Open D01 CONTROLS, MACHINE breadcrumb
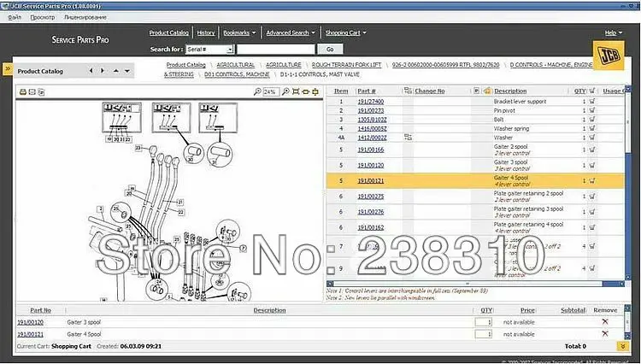This screenshot has height=364, width=641. point(237,74)
